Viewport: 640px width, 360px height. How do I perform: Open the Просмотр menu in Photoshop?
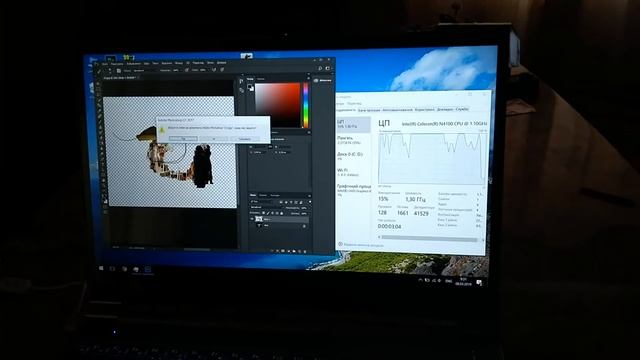(198, 63)
